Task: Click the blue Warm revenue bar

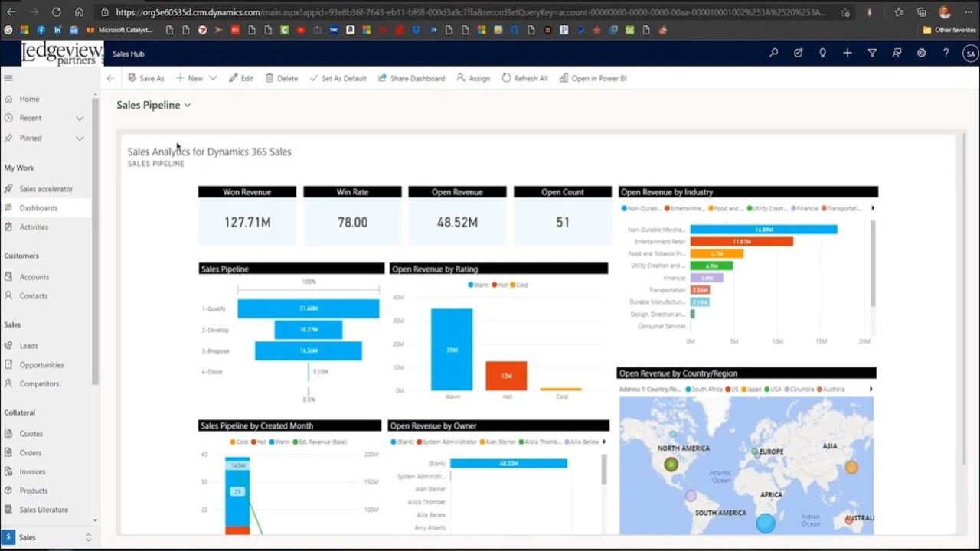Action: [452, 350]
